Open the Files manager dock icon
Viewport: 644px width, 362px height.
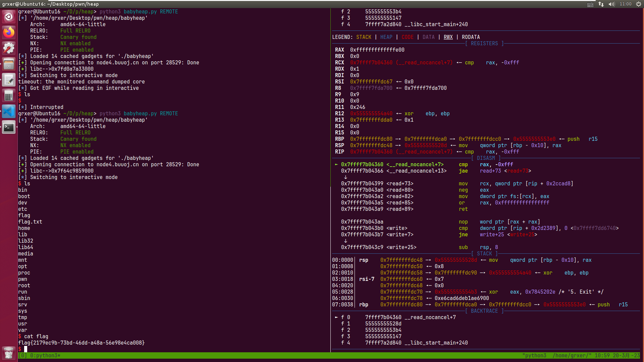(9, 64)
